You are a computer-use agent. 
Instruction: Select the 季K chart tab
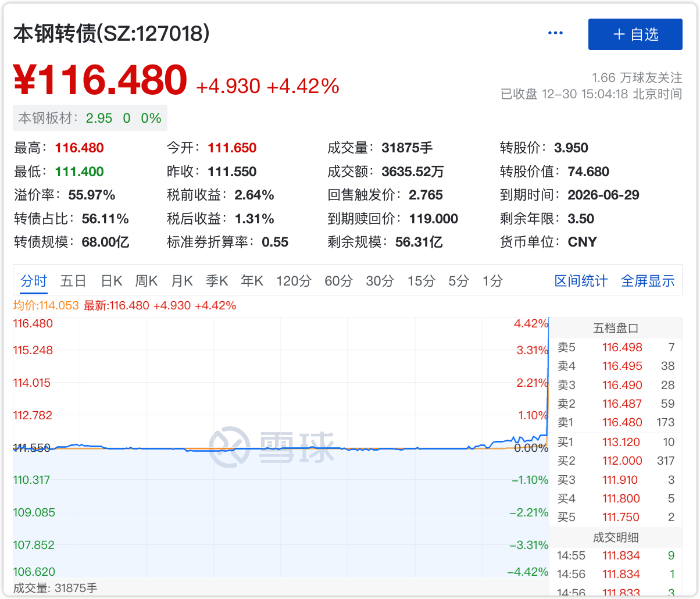217,281
